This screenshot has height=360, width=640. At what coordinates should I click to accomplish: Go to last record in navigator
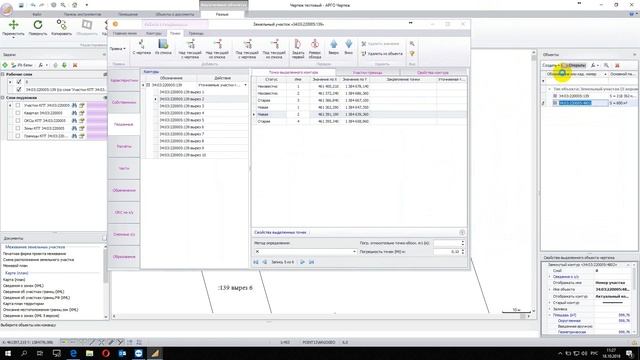click(311, 262)
